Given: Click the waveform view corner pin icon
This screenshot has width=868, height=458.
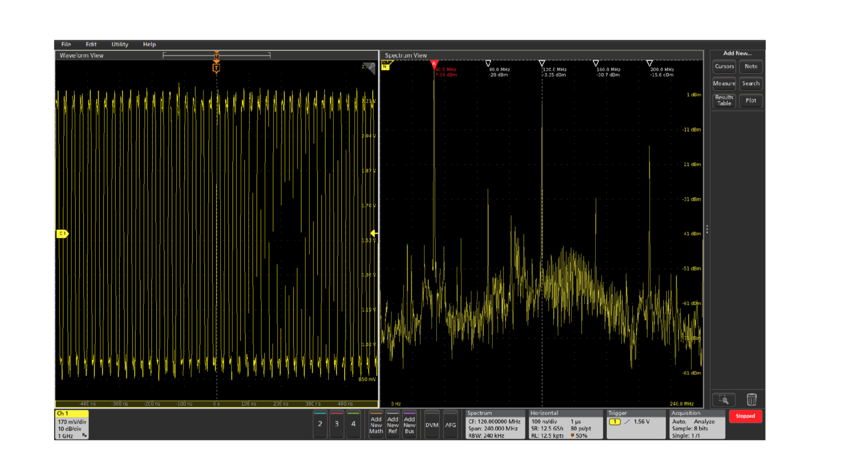Looking at the screenshot, I should [x=369, y=67].
